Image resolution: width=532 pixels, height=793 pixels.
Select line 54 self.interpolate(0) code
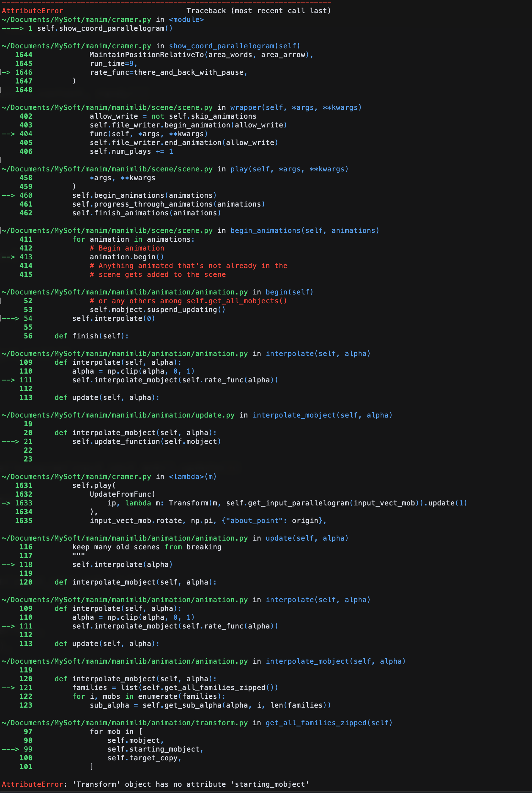113,318
